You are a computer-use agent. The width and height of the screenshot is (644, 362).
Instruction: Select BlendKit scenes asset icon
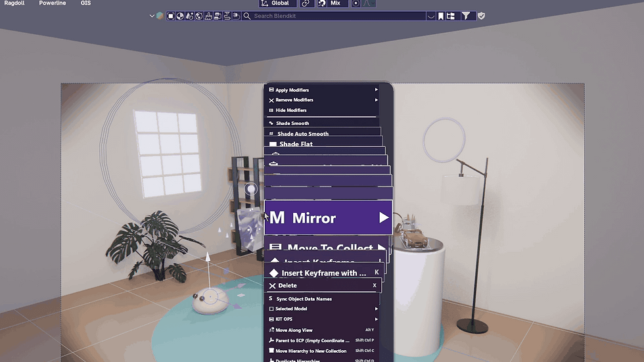pyautogui.click(x=189, y=16)
